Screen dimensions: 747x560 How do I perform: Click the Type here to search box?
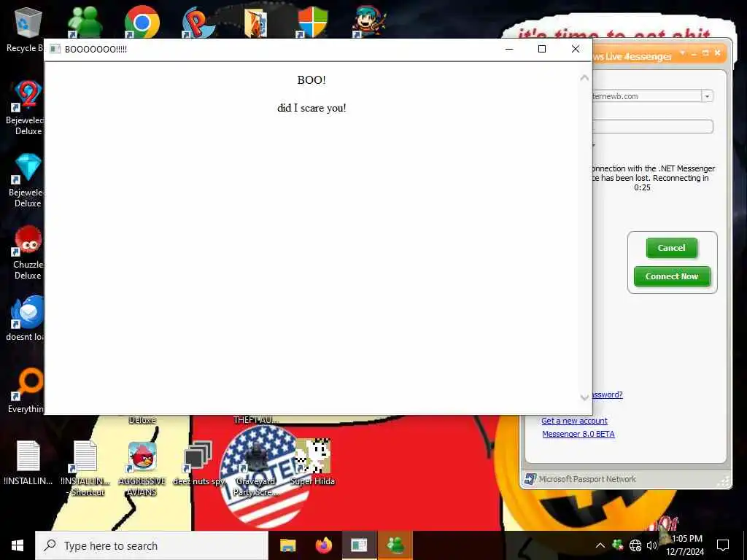pos(152,545)
